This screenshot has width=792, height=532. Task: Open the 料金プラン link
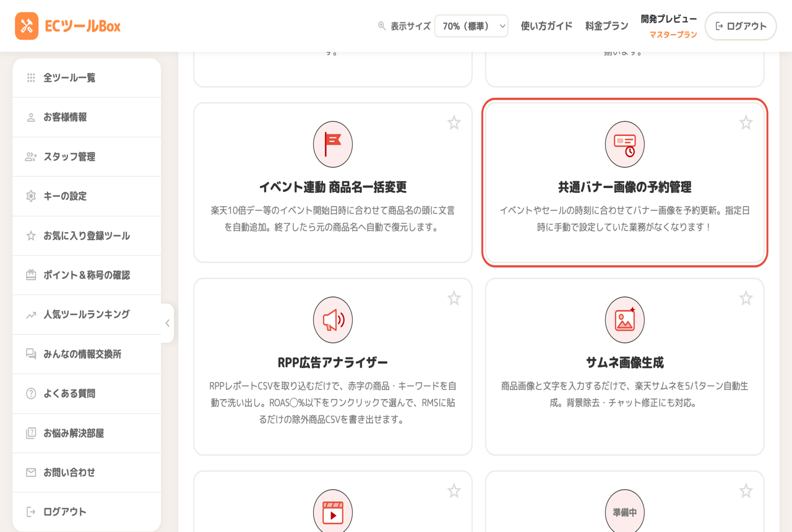[x=607, y=26]
